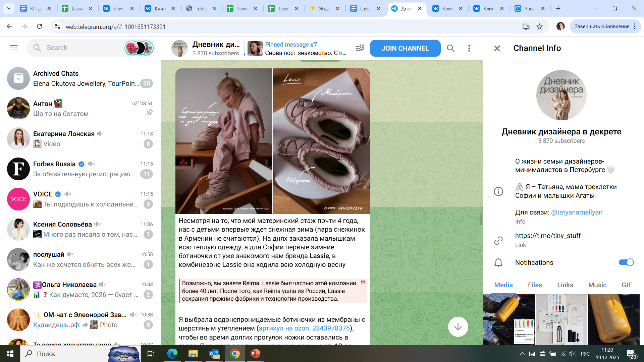Show hidden system tray icons chevron
This screenshot has width=644, height=362.
click(522, 354)
